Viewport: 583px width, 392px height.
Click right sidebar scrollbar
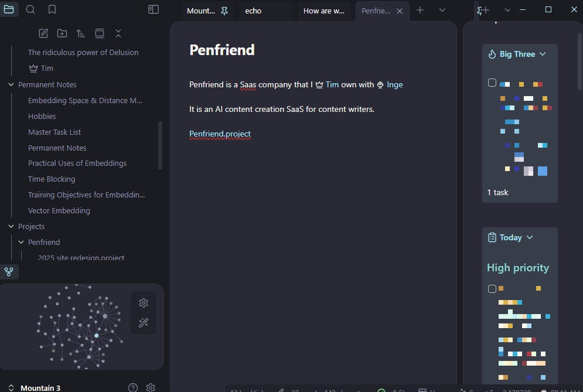580,62
